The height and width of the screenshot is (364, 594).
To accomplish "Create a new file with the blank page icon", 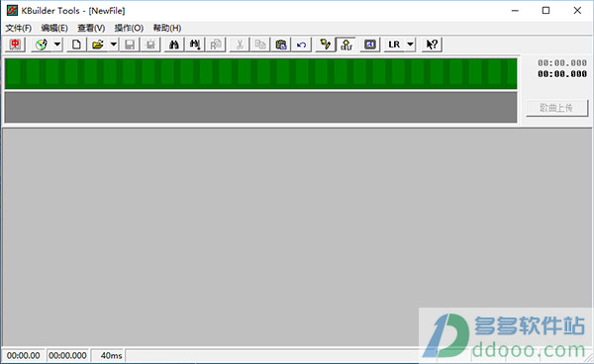I will (x=76, y=45).
